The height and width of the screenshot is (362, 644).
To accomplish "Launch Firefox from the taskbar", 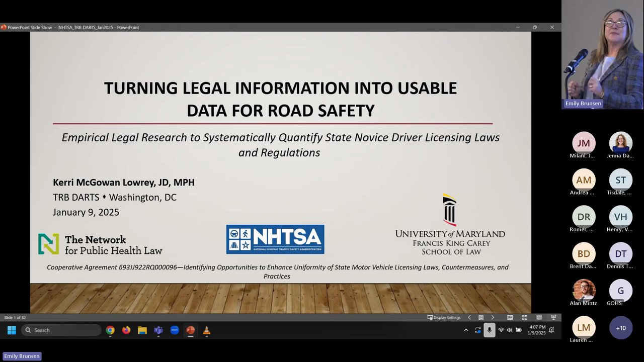I will (126, 330).
